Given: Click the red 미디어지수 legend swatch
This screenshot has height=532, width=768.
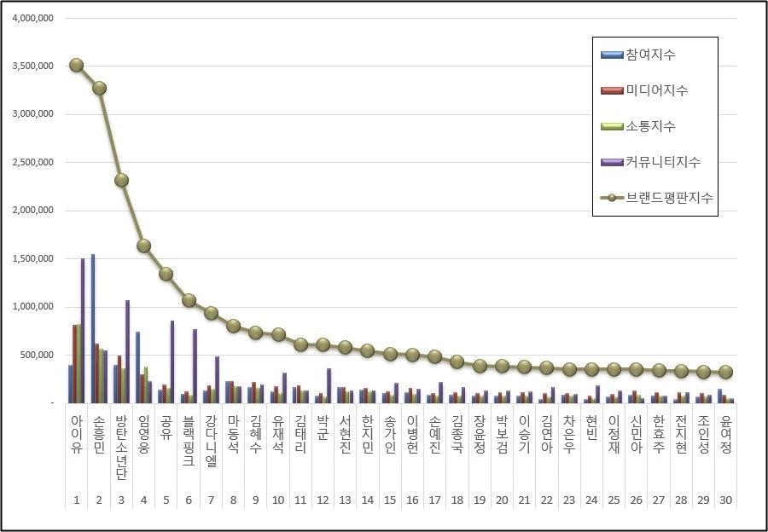Looking at the screenshot, I should tap(611, 90).
